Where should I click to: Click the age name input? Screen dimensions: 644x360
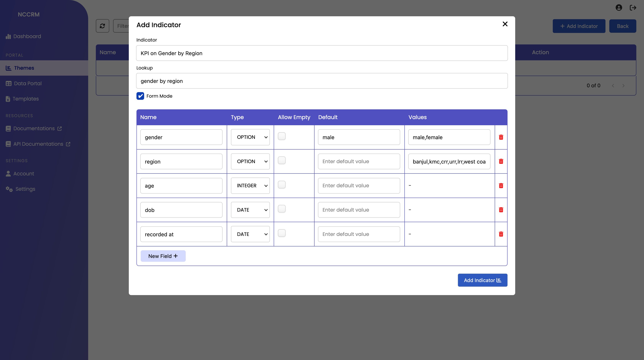(x=181, y=186)
